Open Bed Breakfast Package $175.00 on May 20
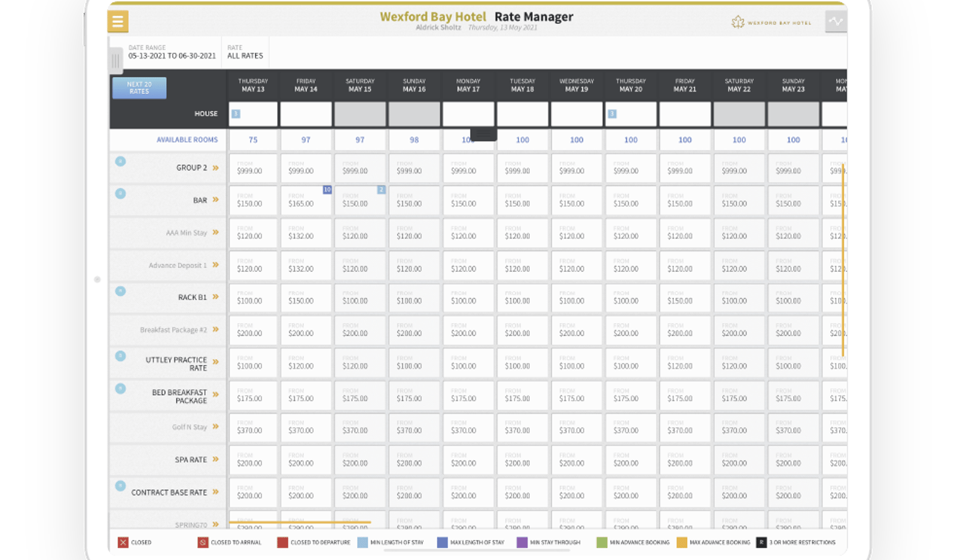 tap(630, 395)
